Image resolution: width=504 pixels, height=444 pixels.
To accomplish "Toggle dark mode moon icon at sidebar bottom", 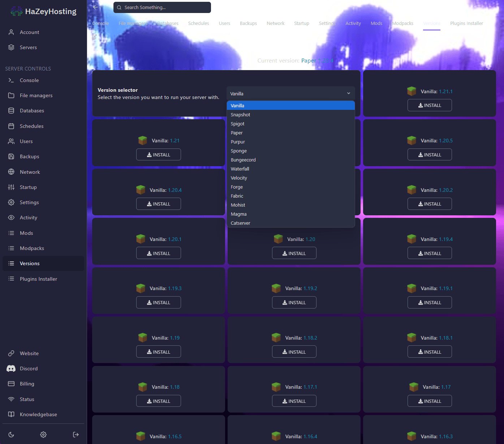I will click(11, 435).
